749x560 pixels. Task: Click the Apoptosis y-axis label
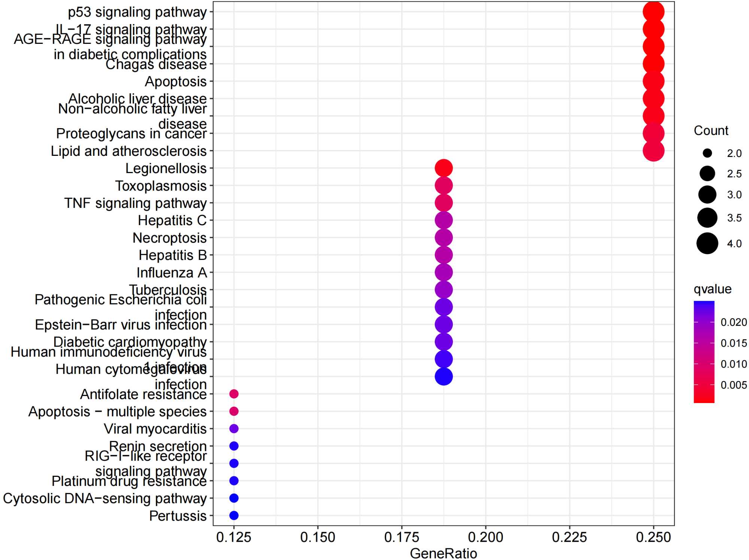point(176,82)
